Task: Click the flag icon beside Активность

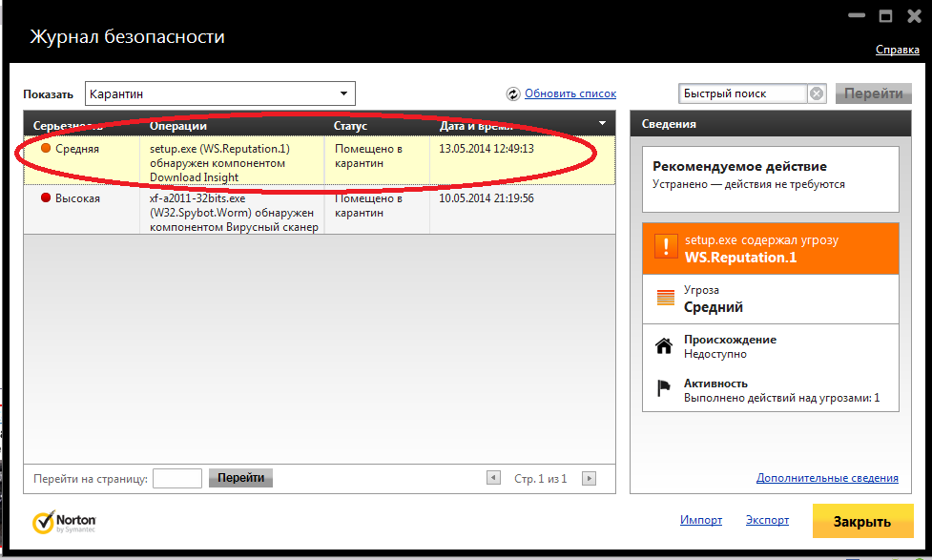Action: pyautogui.click(x=663, y=388)
